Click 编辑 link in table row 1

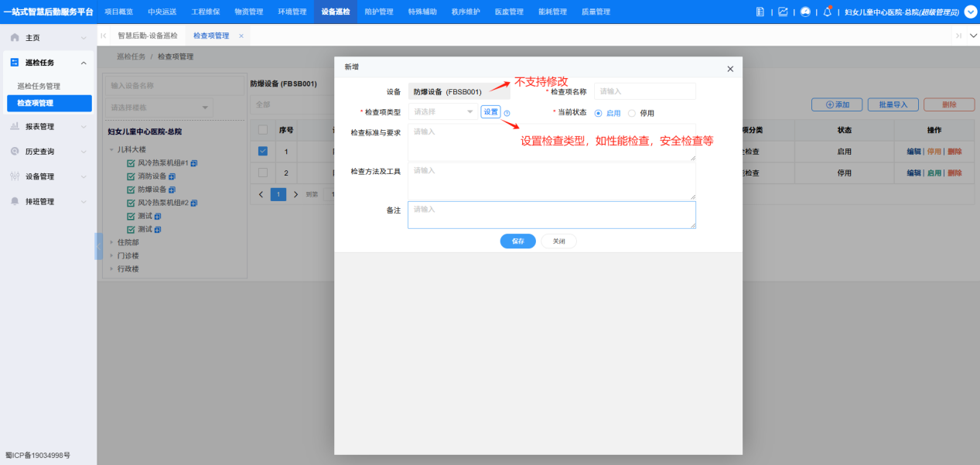[914, 152]
